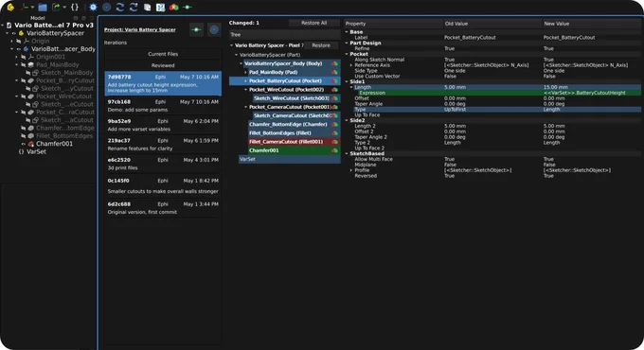Open the blue folder icon in toolbar
The image size is (644, 350).
43,7
